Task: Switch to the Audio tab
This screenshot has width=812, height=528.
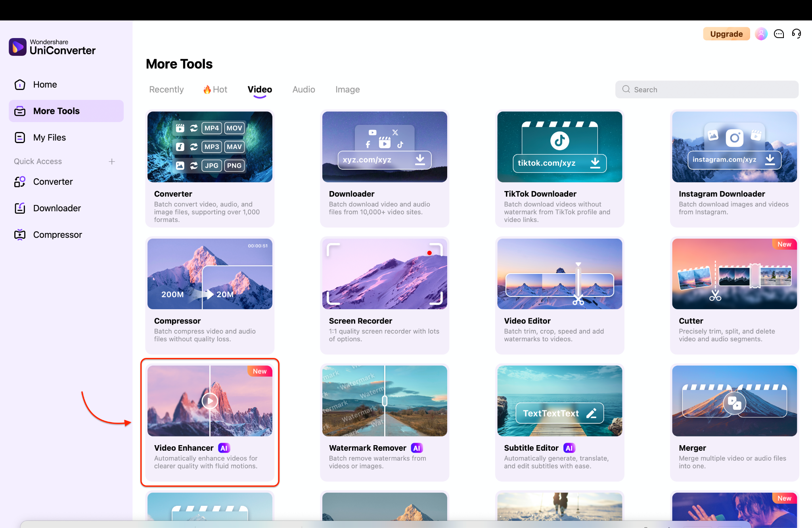Action: tap(304, 90)
